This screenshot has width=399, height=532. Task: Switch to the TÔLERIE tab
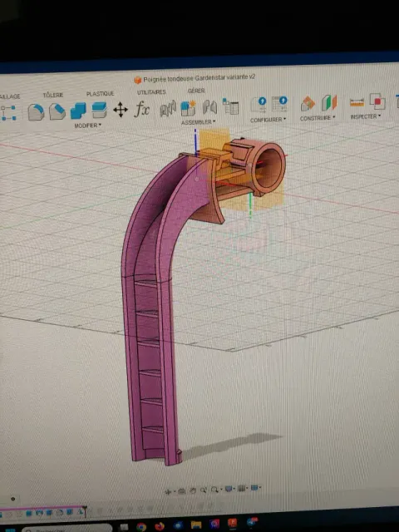pyautogui.click(x=53, y=95)
